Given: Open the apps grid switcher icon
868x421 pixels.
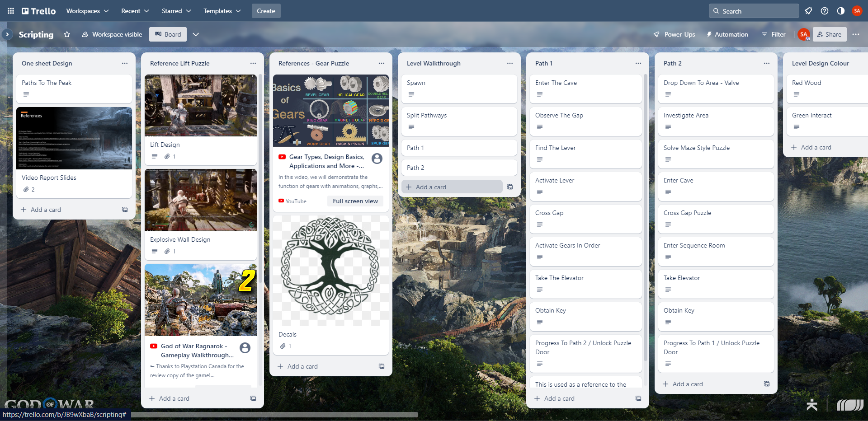Looking at the screenshot, I should click(x=11, y=11).
